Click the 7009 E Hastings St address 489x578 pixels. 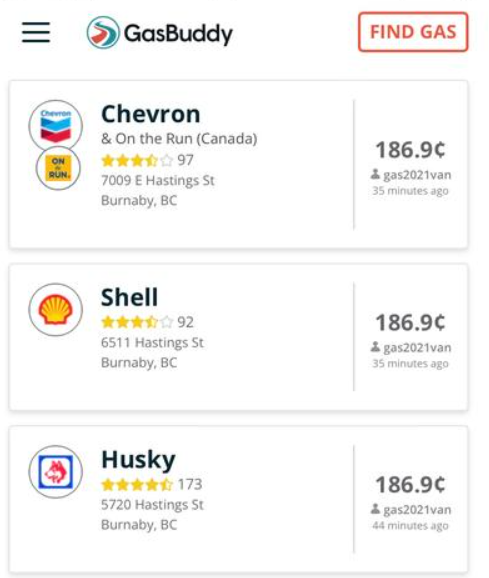coord(158,181)
